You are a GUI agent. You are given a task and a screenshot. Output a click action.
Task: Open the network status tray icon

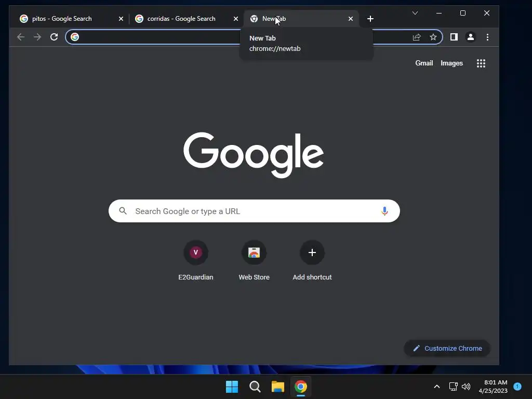(453, 387)
